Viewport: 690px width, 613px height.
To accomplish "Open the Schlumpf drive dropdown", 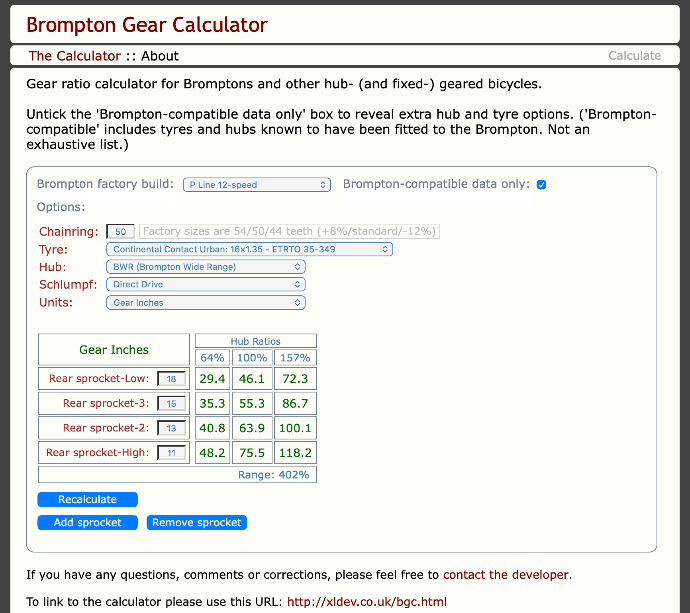I will pyautogui.click(x=206, y=285).
